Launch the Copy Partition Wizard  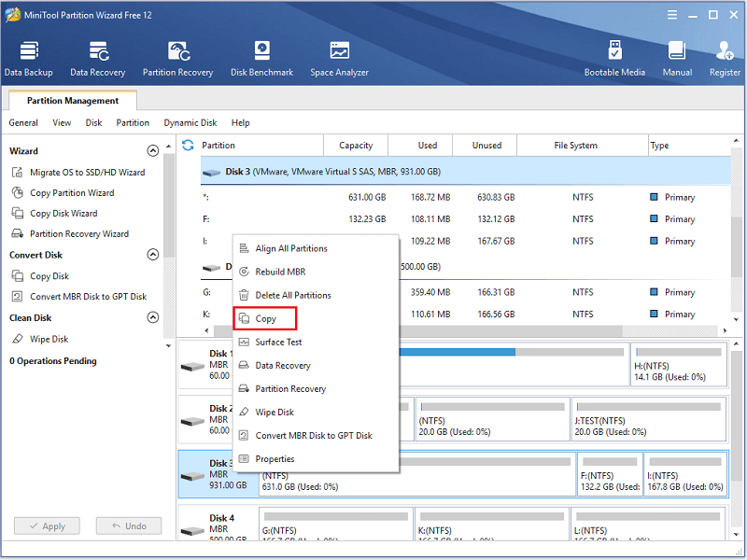tap(63, 192)
